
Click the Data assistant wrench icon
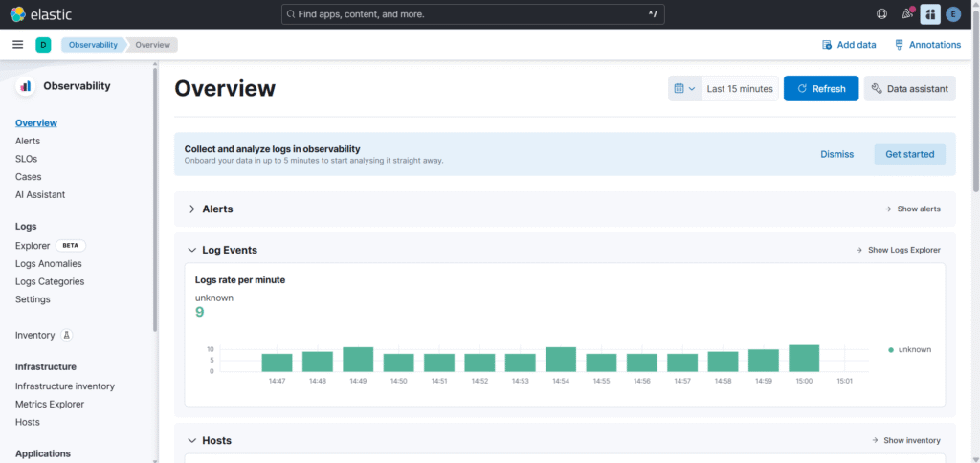[x=877, y=89]
